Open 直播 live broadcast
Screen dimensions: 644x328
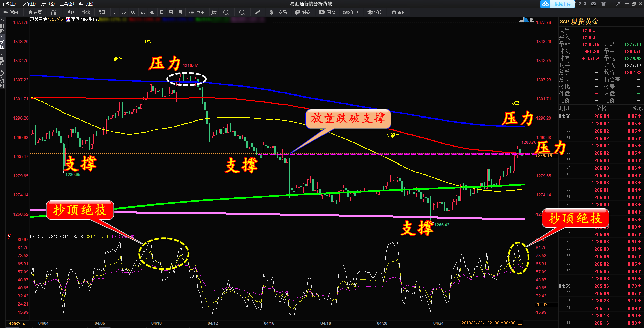(x=328, y=12)
